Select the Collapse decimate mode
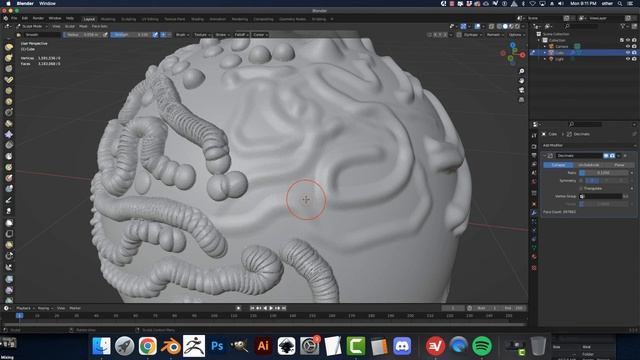Screen dimensions: 640x360 tap(558, 164)
